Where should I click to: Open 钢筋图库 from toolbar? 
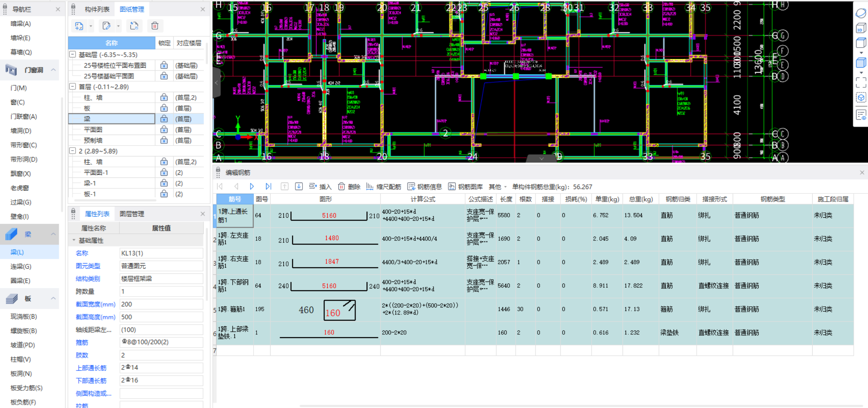[465, 187]
